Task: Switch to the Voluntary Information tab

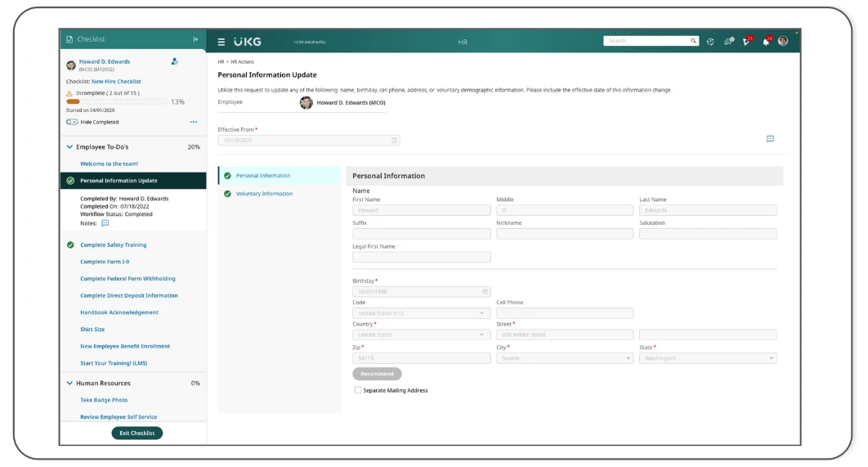Action: click(x=264, y=194)
